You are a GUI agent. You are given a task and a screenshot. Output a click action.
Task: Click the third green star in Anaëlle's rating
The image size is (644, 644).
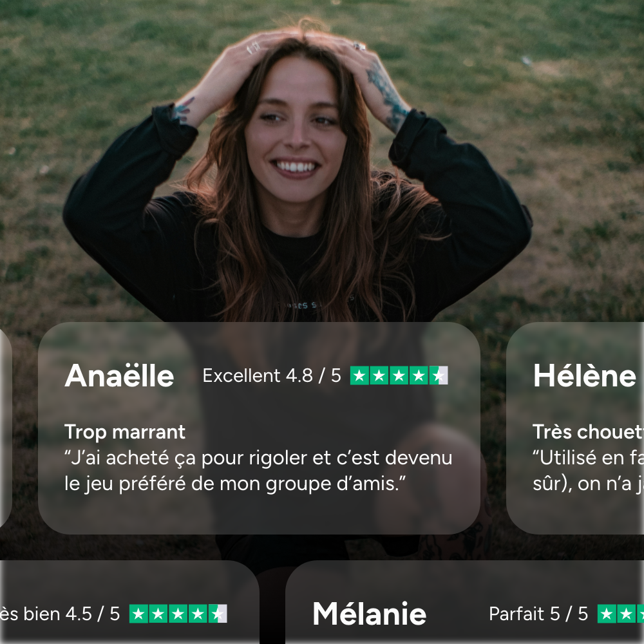coord(399,375)
